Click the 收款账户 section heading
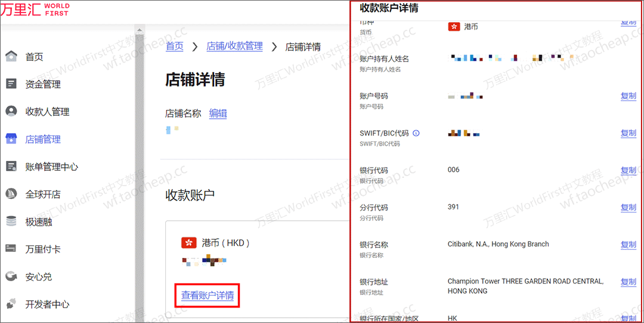Screen dimensions: 644x323 click(190, 195)
